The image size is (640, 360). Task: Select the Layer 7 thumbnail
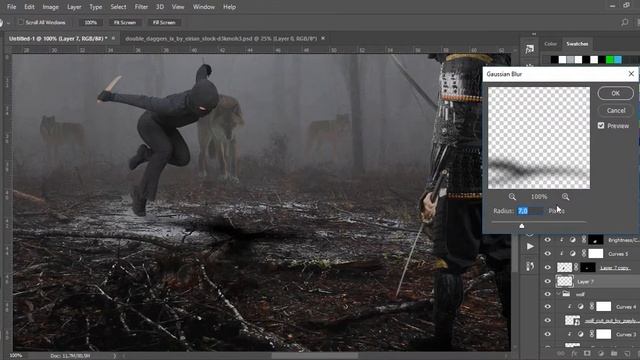564,281
